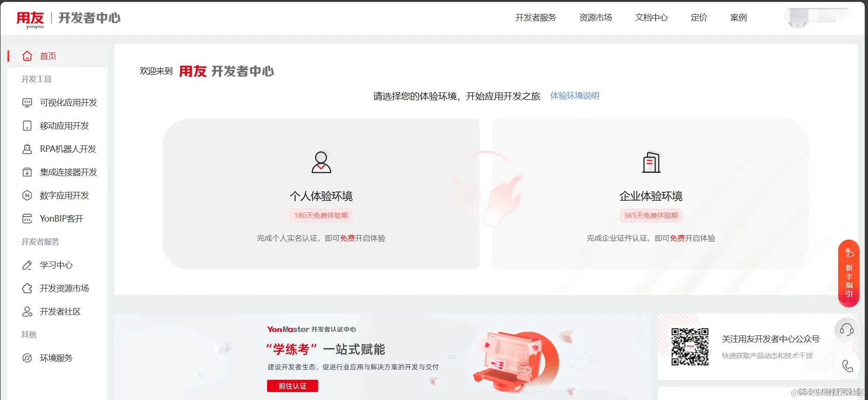Click the 体验环境说明 link
This screenshot has height=400, width=868.
[x=575, y=96]
